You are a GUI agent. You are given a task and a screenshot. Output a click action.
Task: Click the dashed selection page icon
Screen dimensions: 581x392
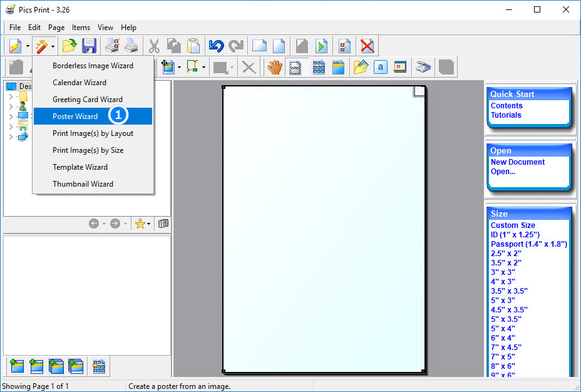coord(296,68)
